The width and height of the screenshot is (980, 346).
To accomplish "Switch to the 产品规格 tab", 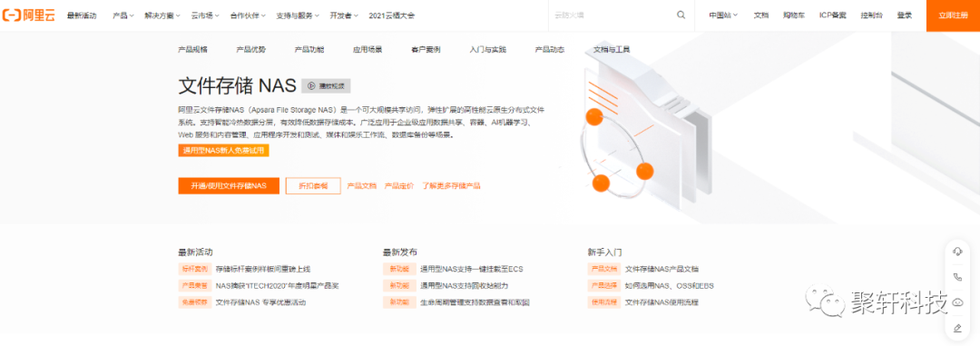I will tap(192, 49).
